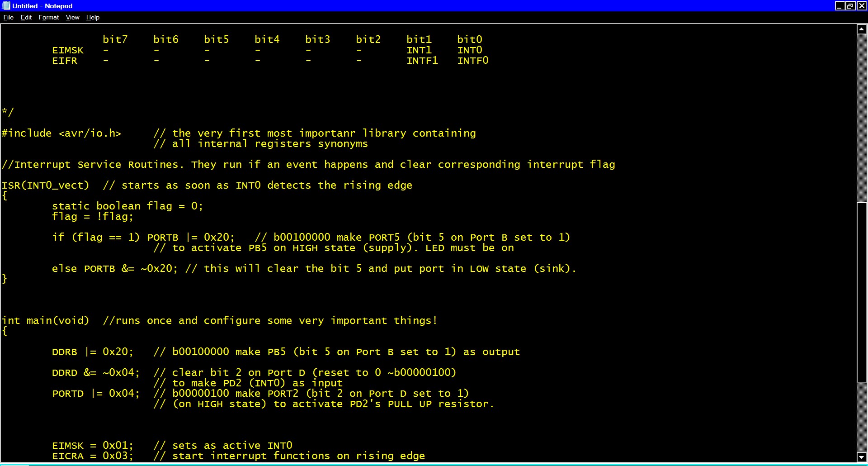Close the Untitled Notepad window
Image resolution: width=868 pixels, height=466 pixels.
[x=862, y=6]
